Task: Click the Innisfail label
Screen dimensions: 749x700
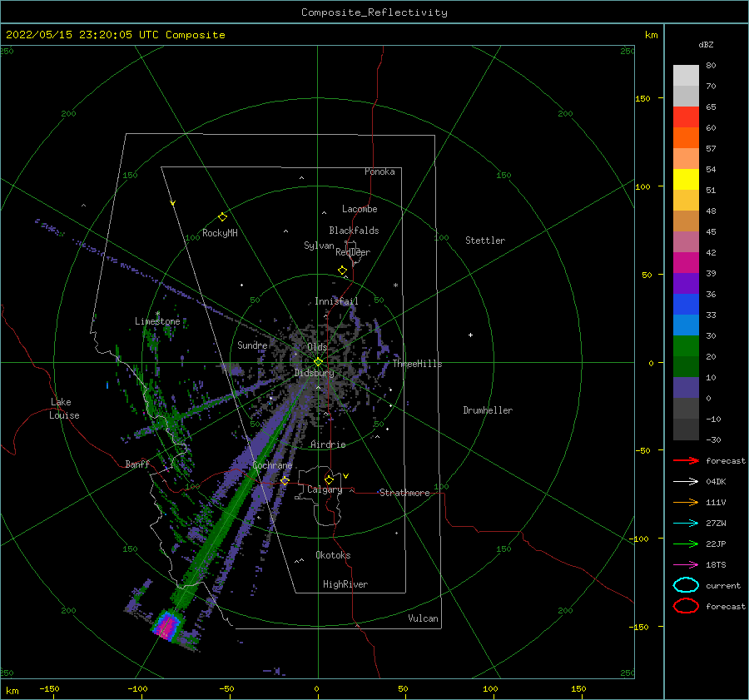Action: pos(336,301)
